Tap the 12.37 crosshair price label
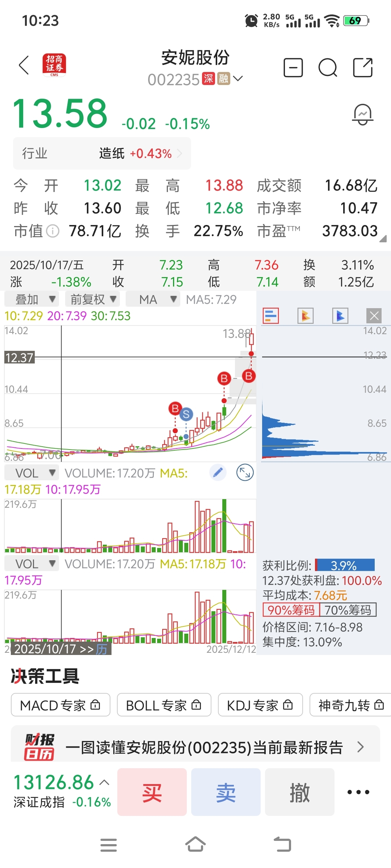Viewport: 391px width, 868px height. 19,358
